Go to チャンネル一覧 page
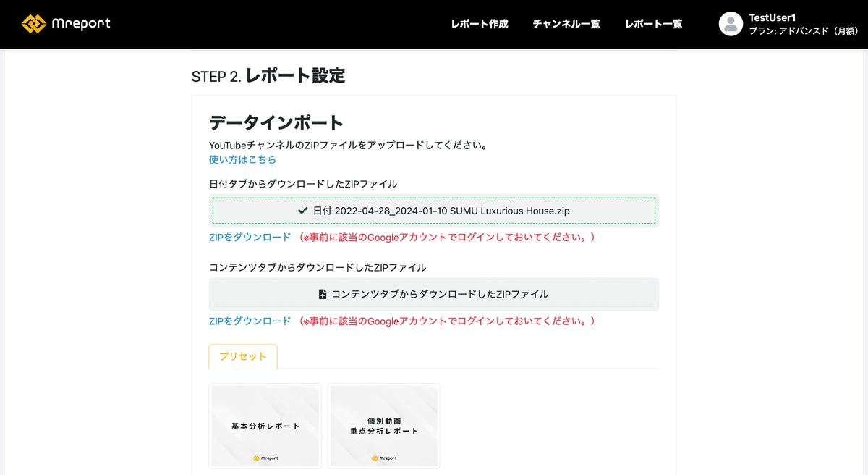 [x=566, y=24]
